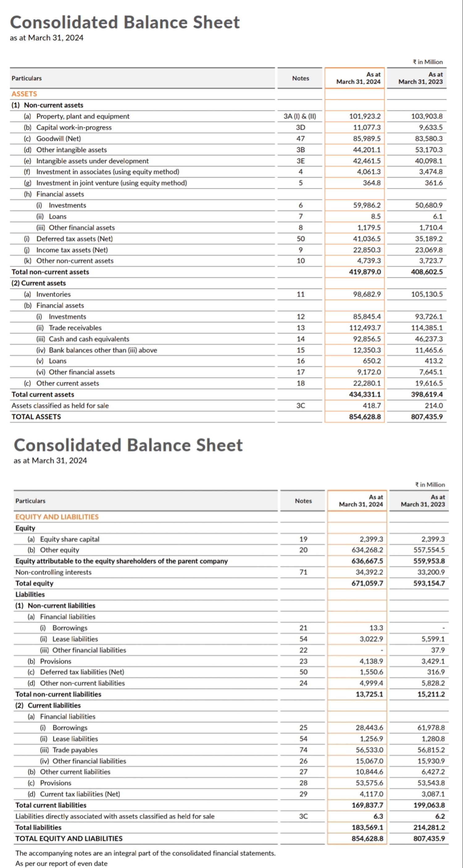Click the value 101,923.2
This screenshot has width=463, height=868.
[x=365, y=116]
